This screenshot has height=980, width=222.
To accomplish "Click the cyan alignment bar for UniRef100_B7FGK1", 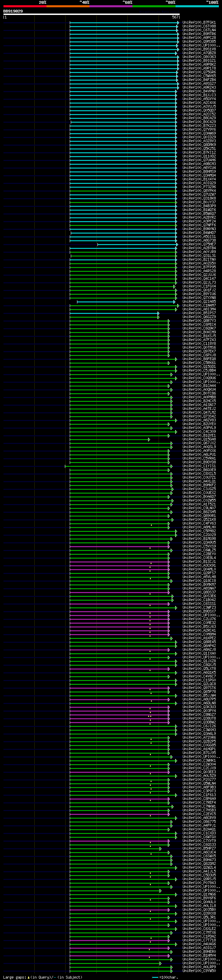I will (124, 23).
